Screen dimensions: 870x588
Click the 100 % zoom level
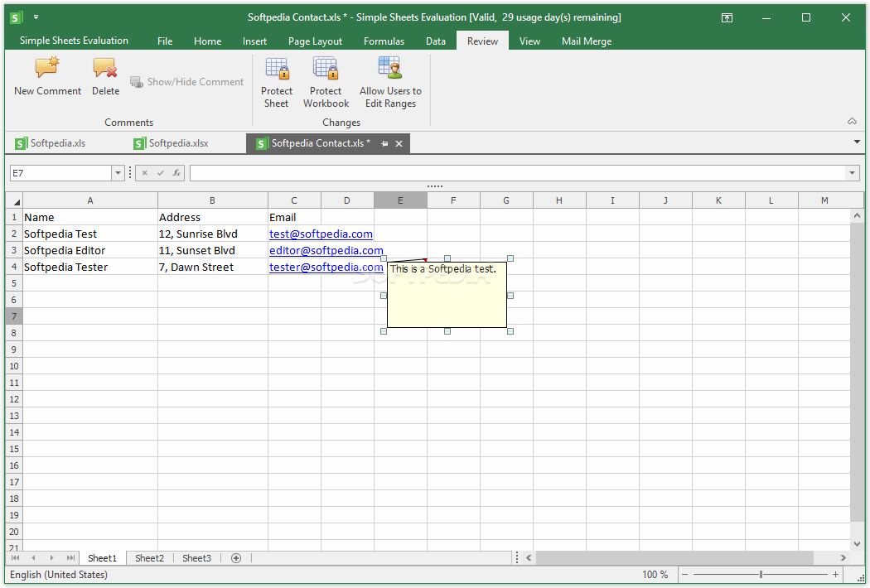point(655,575)
